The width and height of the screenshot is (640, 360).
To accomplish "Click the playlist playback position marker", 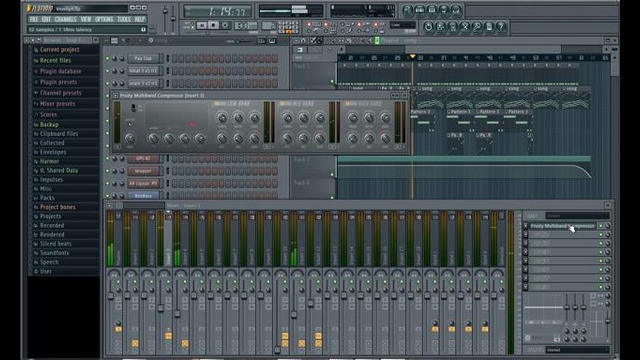I will (x=413, y=56).
